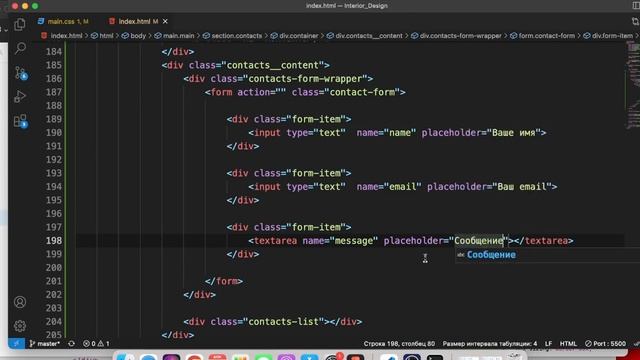Click the Port : 5500 Live Server button
Screen dimensions: 640x360
(x=605, y=344)
